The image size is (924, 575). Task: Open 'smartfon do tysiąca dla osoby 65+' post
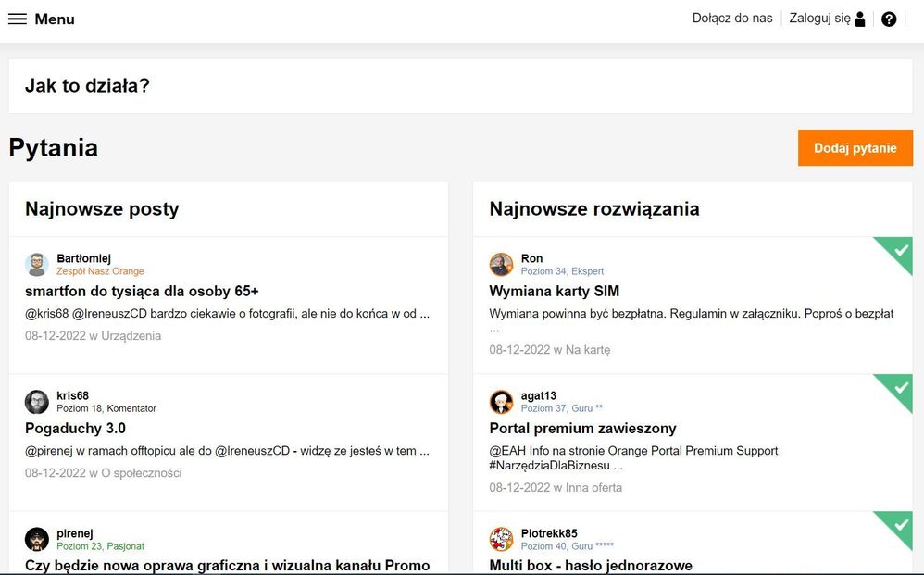pyautogui.click(x=142, y=291)
